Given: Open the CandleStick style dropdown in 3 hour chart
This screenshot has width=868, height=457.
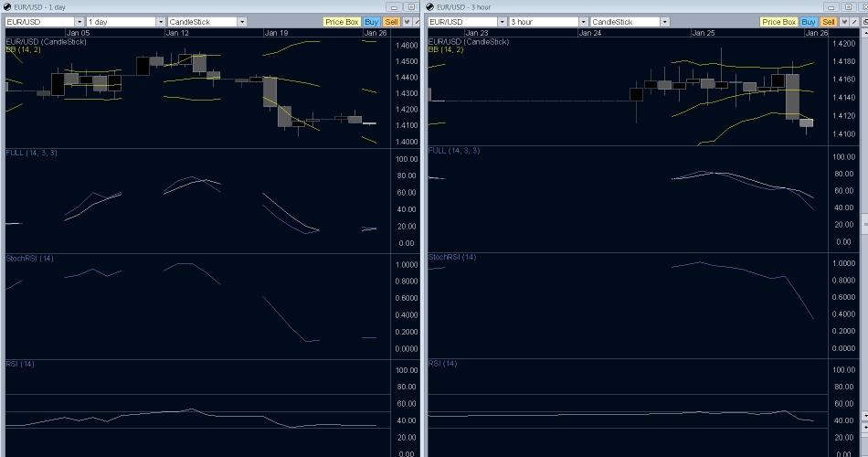Looking at the screenshot, I should click(665, 22).
